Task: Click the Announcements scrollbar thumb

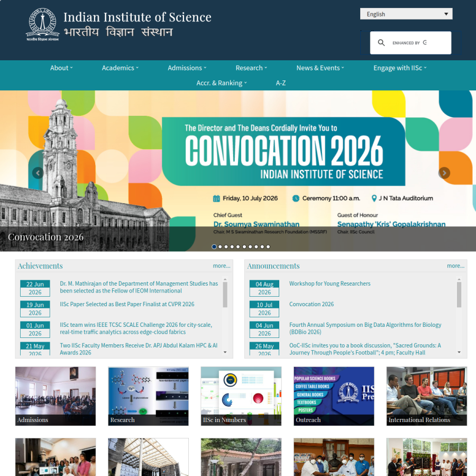Action: tap(459, 295)
